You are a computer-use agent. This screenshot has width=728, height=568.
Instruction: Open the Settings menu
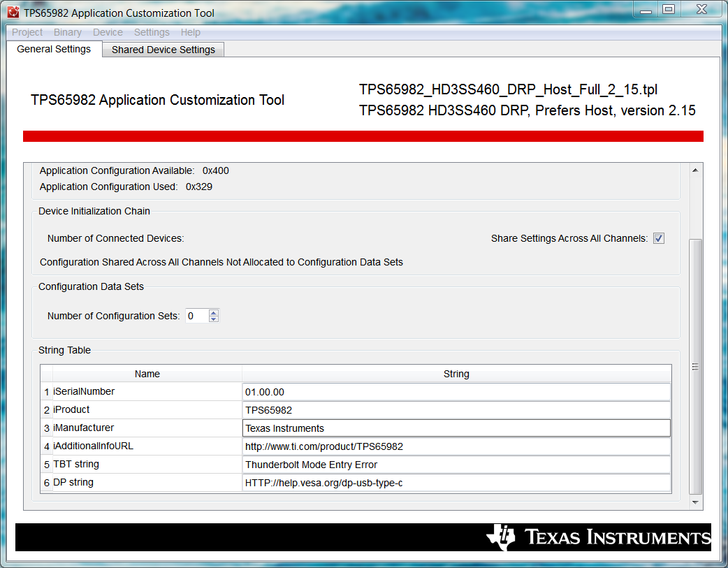coord(152,32)
